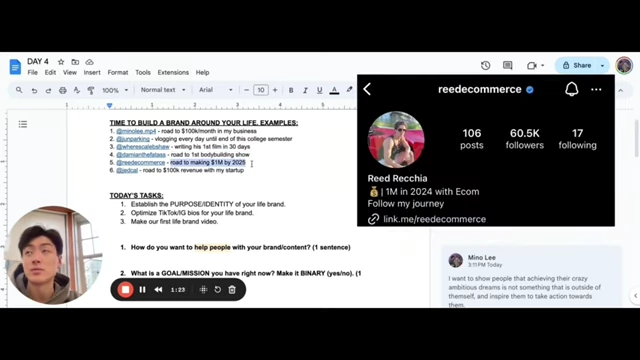Open the text color picker

pyautogui.click(x=334, y=90)
